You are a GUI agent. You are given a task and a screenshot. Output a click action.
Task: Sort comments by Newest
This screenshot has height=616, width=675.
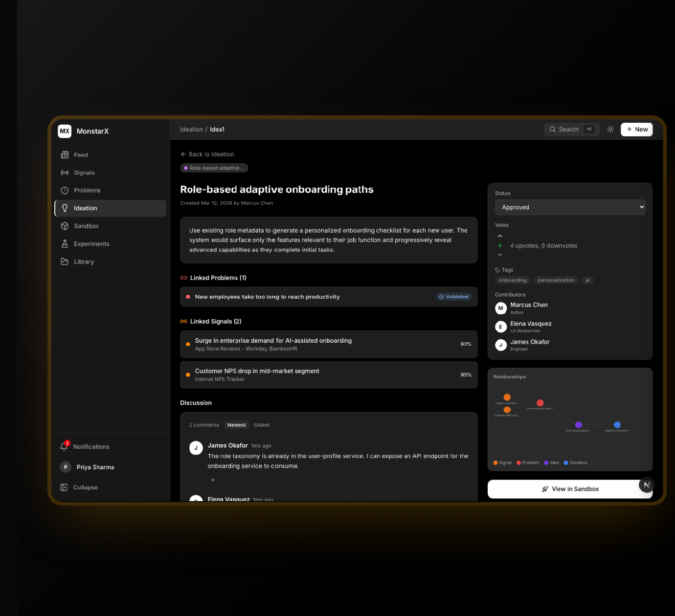tap(236, 425)
